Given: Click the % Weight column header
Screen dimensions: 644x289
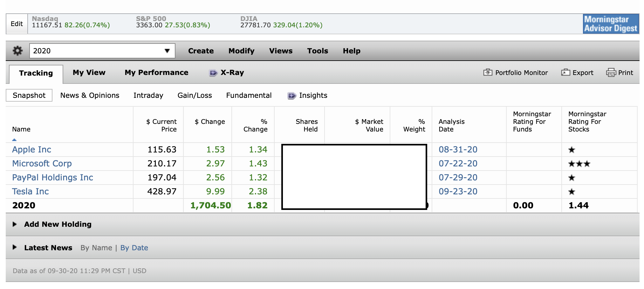Looking at the screenshot, I should point(414,125).
